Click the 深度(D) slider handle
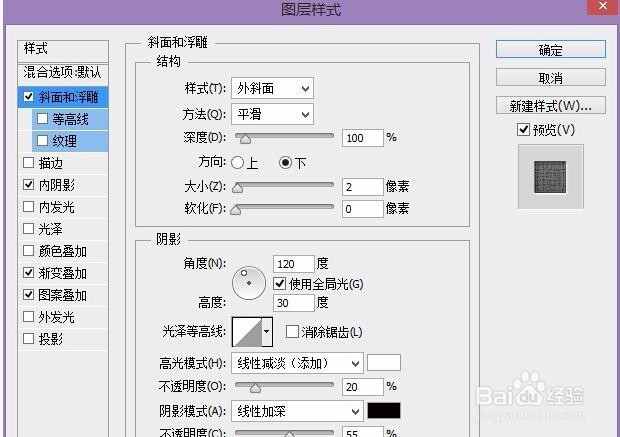Image resolution: width=620 pixels, height=437 pixels. [x=245, y=139]
